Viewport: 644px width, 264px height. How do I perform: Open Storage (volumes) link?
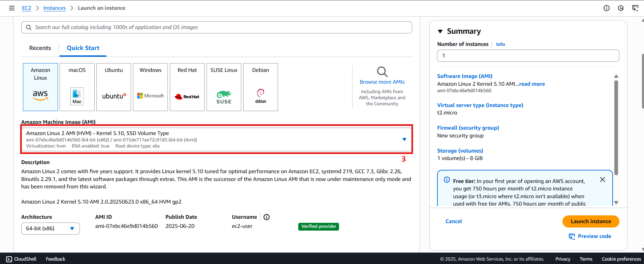coord(460,151)
